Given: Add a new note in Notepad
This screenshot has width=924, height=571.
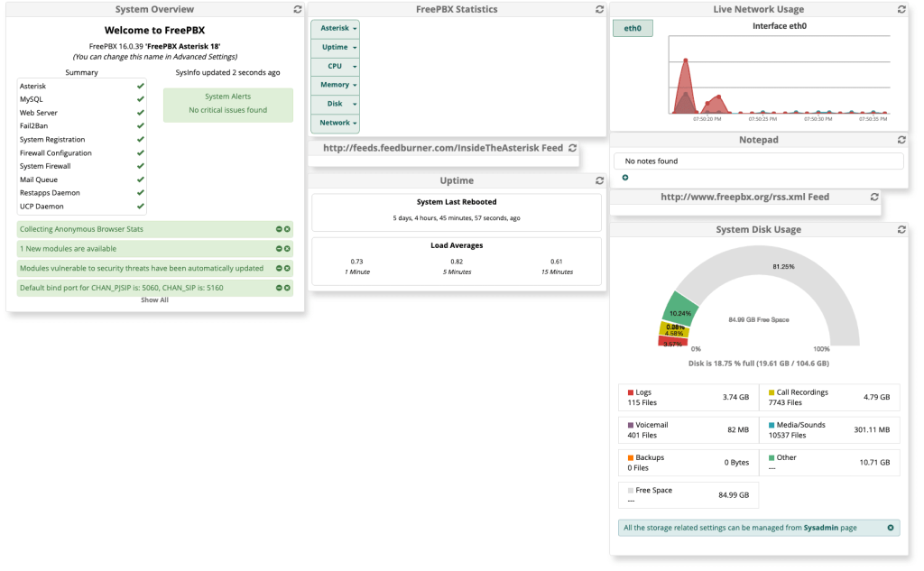Looking at the screenshot, I should pos(625,178).
